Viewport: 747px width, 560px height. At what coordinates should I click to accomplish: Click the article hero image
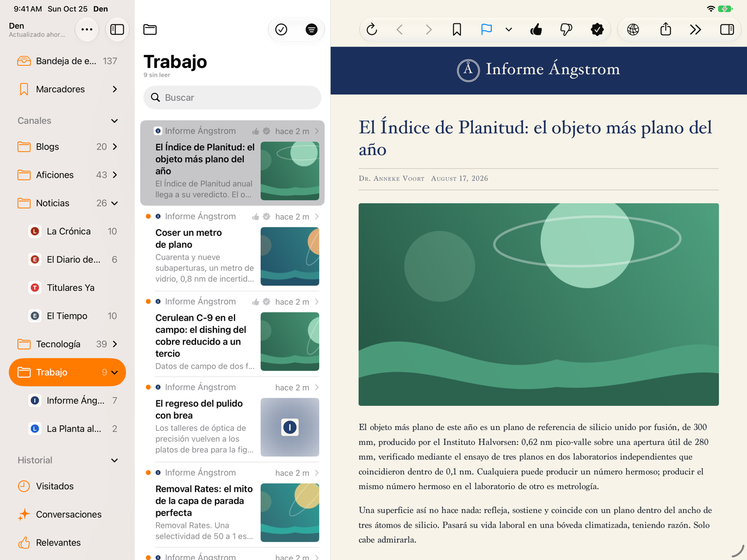coord(539,304)
